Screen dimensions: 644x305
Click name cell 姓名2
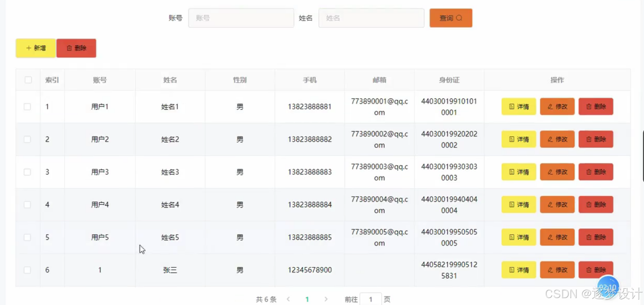coord(170,139)
